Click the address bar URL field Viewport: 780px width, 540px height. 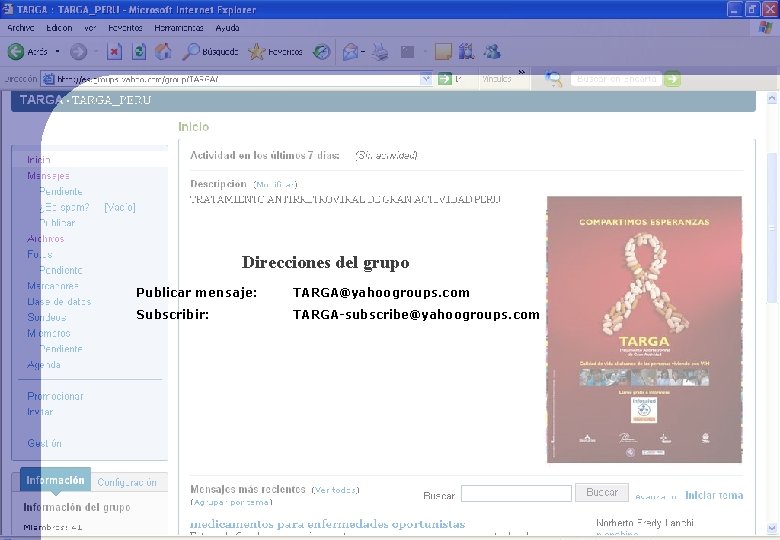point(237,79)
